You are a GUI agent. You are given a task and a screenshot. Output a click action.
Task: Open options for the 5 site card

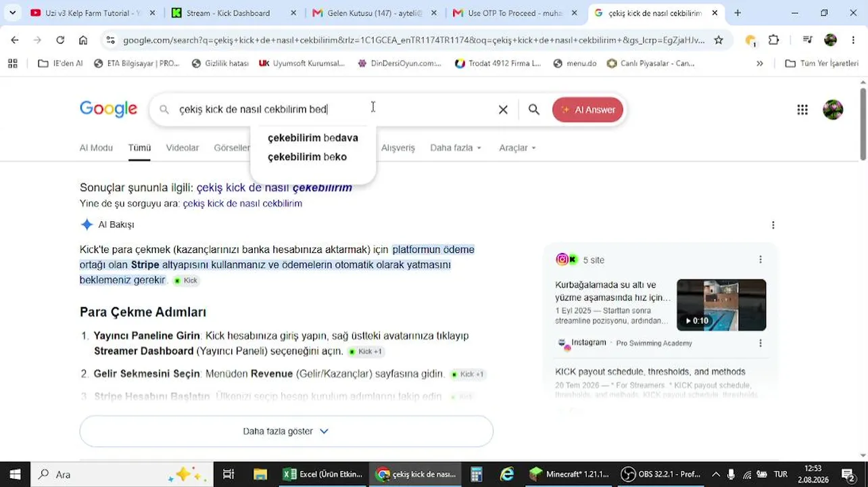[761, 260]
